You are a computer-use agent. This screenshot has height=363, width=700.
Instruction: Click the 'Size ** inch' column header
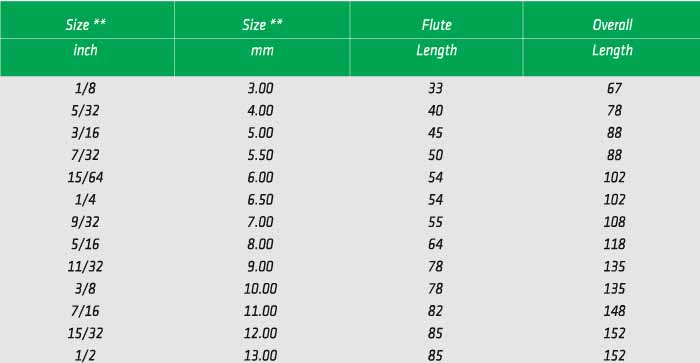click(87, 38)
